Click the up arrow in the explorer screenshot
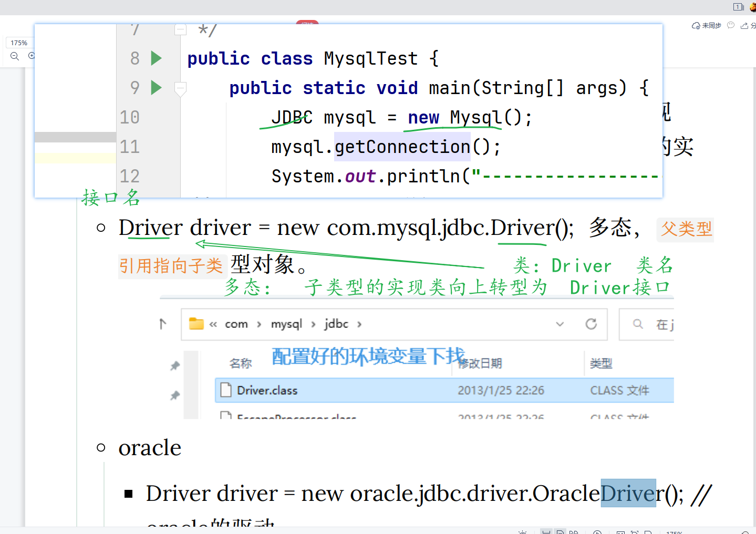 pos(163,324)
